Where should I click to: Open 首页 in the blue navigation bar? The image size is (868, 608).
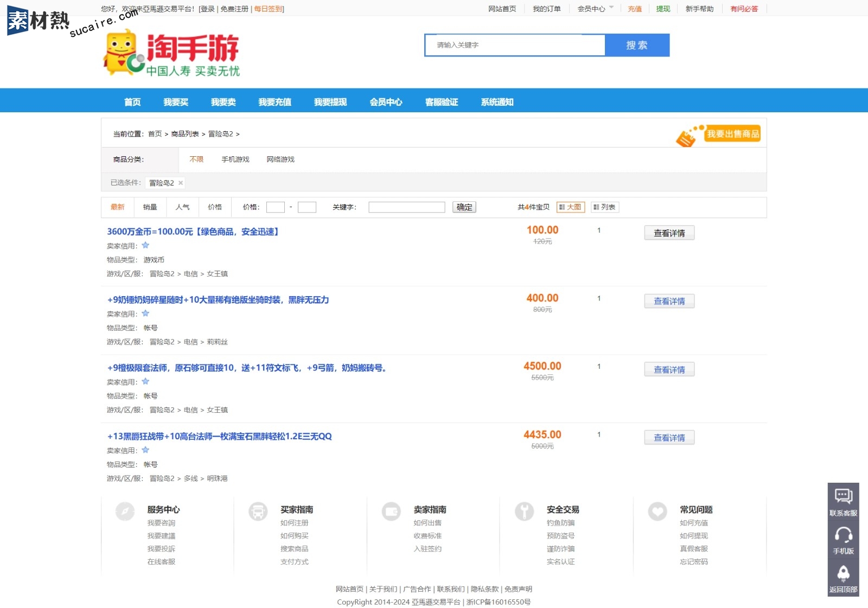click(132, 102)
